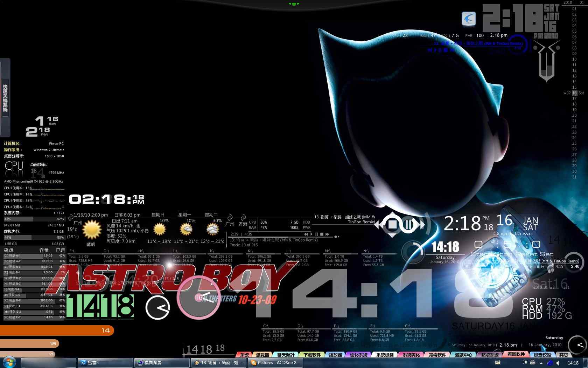Viewport: 588px width, 368px height.
Task: Open the blue bird desktop icon
Action: pyautogui.click(x=469, y=19)
